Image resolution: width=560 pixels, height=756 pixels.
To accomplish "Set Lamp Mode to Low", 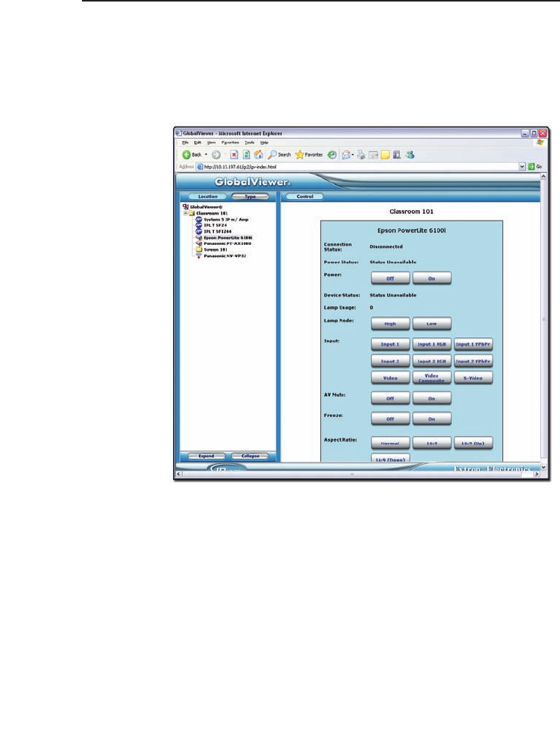I will point(432,324).
